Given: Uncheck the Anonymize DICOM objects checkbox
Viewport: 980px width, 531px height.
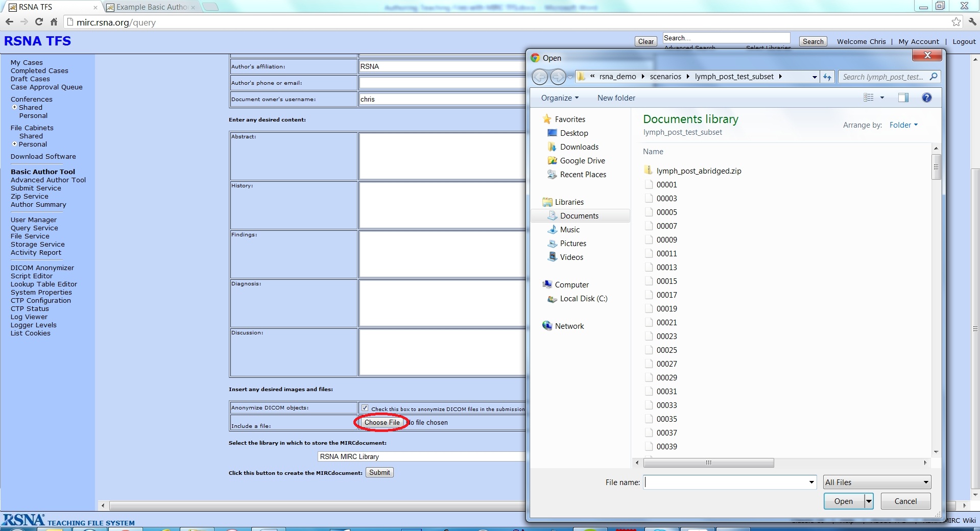Looking at the screenshot, I should (365, 408).
